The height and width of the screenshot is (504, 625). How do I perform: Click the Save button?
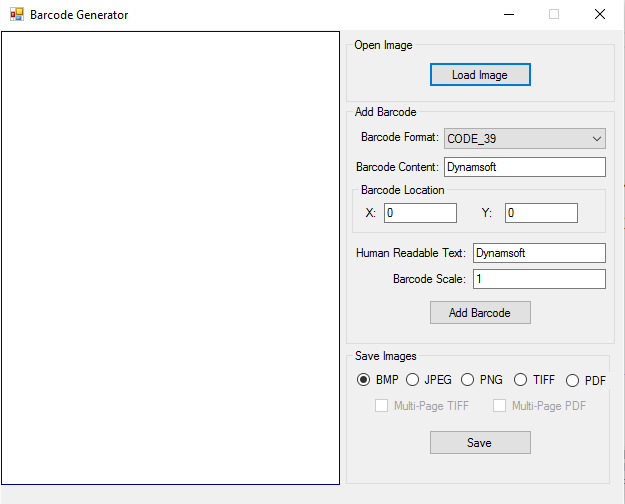479,442
